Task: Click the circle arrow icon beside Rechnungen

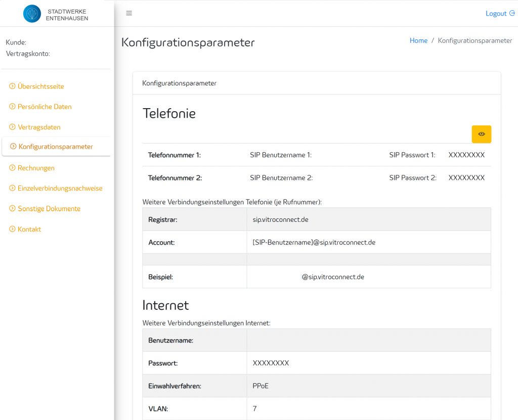Action: pos(12,168)
